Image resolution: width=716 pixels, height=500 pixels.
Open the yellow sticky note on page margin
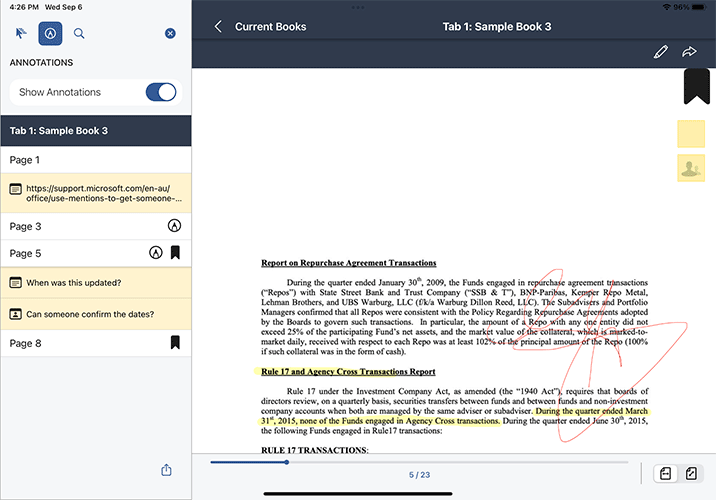point(691,134)
